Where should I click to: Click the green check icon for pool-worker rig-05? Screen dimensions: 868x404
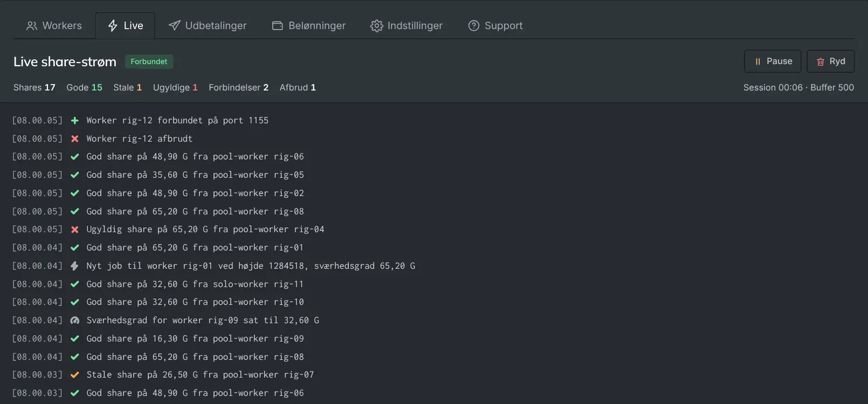point(75,175)
